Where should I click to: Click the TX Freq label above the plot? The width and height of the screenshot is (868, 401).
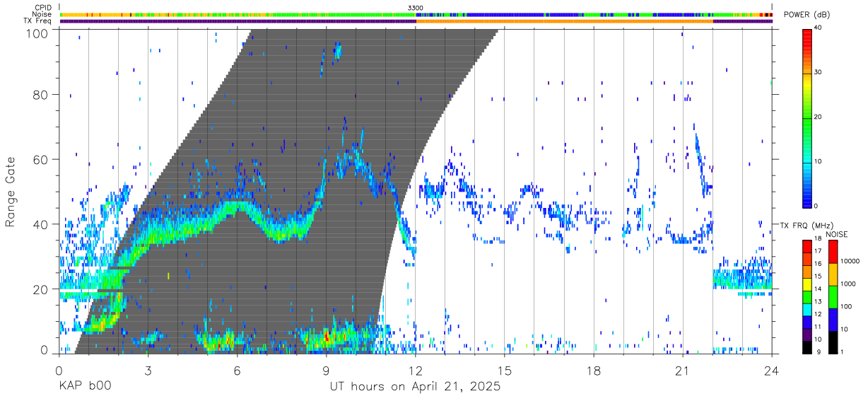[38, 21]
